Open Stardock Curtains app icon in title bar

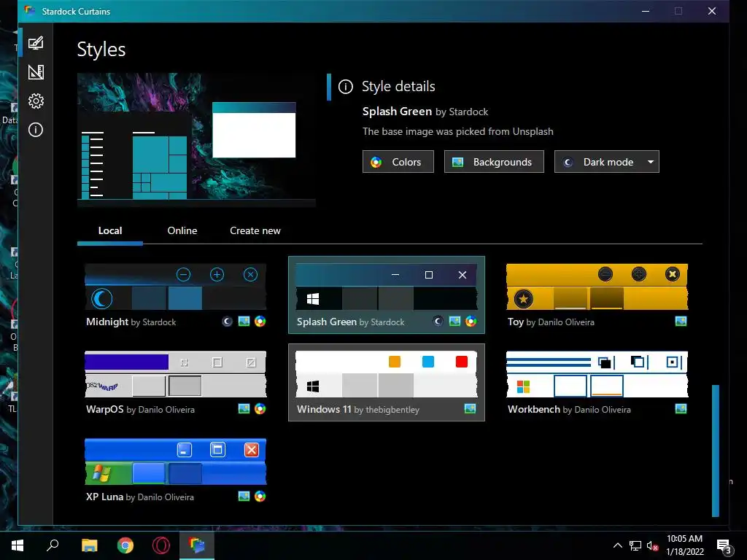click(x=29, y=11)
